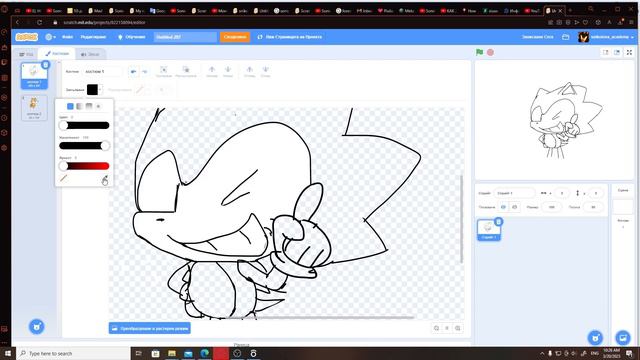Open the Файл menu
The image size is (640, 360).
(67, 37)
